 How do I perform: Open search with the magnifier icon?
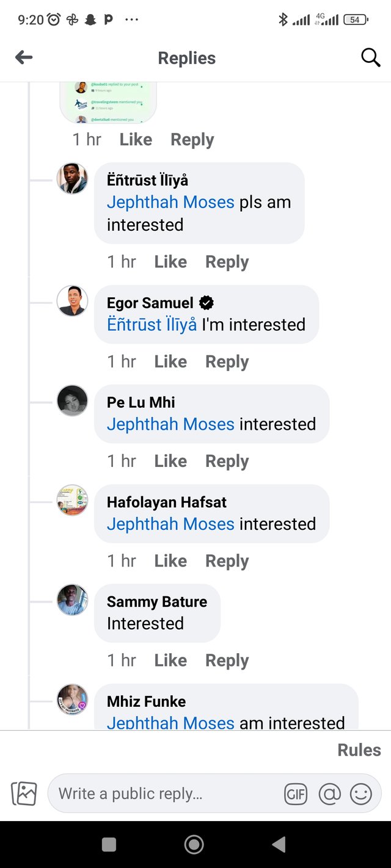370,57
